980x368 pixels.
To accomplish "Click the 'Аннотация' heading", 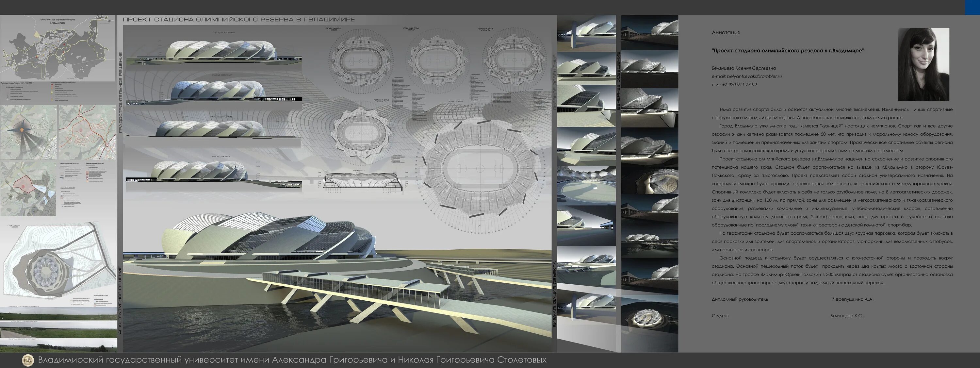I will [x=726, y=33].
